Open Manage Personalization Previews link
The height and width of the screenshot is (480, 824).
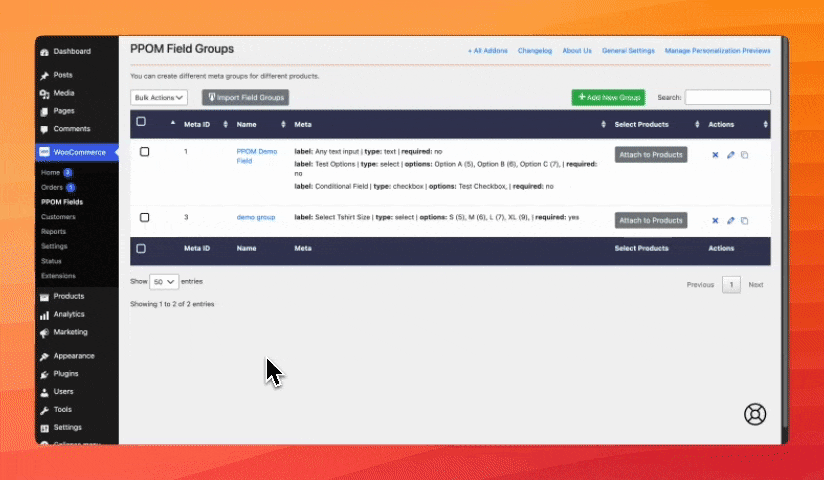(717, 51)
